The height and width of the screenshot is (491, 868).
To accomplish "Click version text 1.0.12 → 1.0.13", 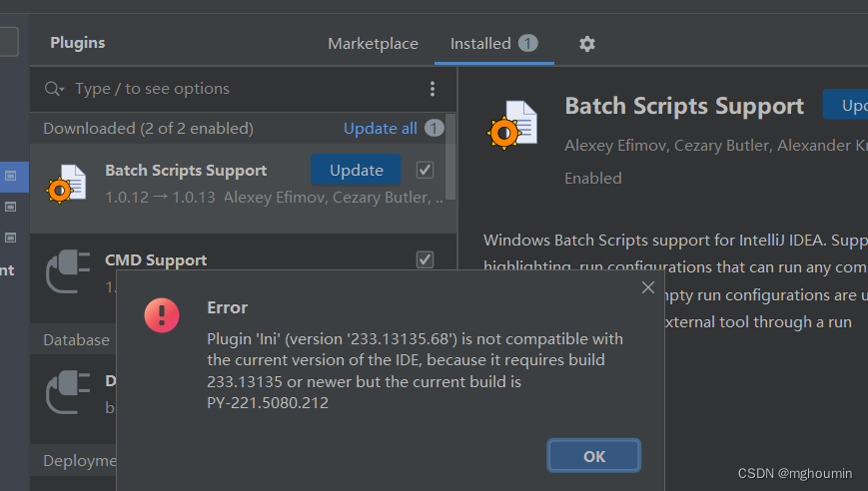I will 160,198.
